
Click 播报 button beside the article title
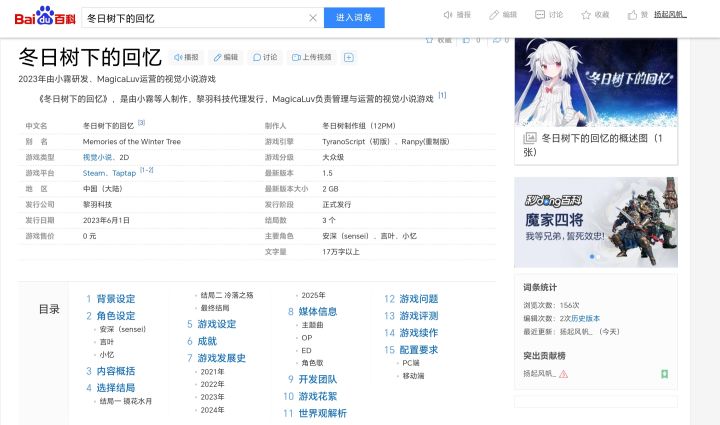tap(186, 57)
